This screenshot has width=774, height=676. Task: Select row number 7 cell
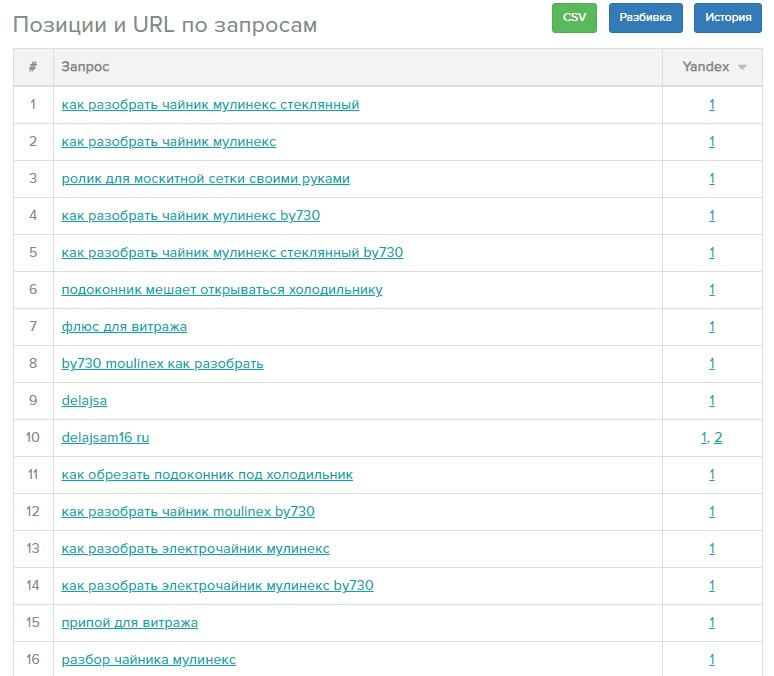point(33,327)
